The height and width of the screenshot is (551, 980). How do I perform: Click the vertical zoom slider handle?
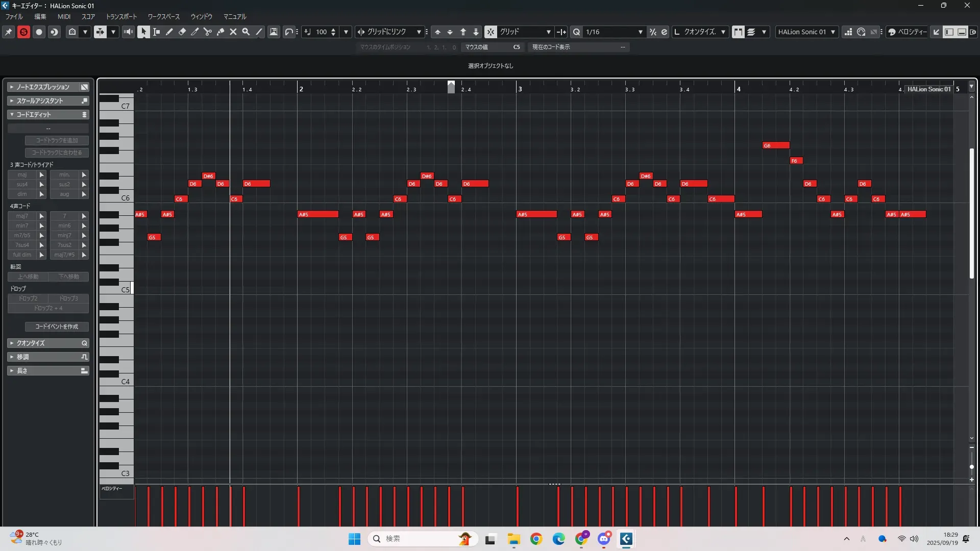coord(971,467)
